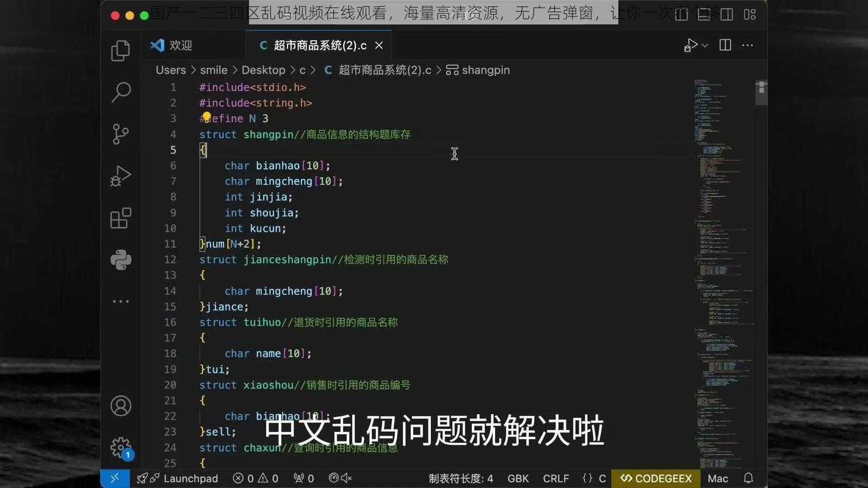The image size is (868, 488).
Task: Close the 超市商品系统(2).c tab
Action: pos(379,45)
